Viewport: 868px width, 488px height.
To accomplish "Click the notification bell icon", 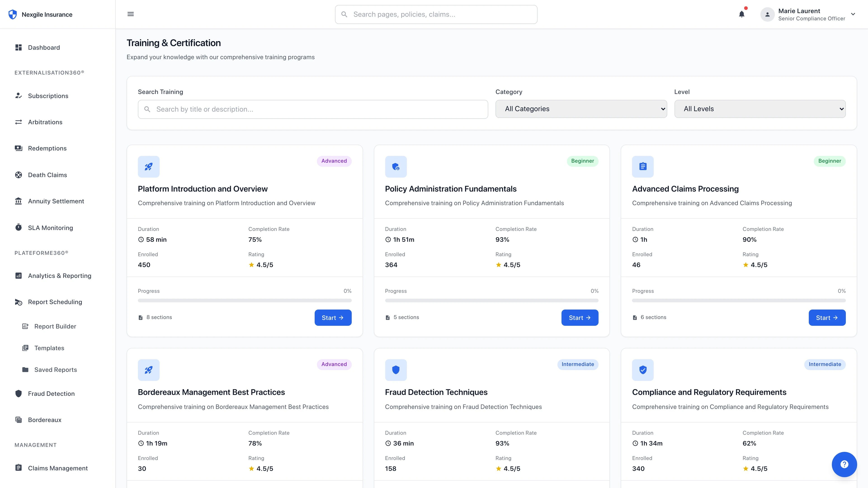I will tap(741, 14).
